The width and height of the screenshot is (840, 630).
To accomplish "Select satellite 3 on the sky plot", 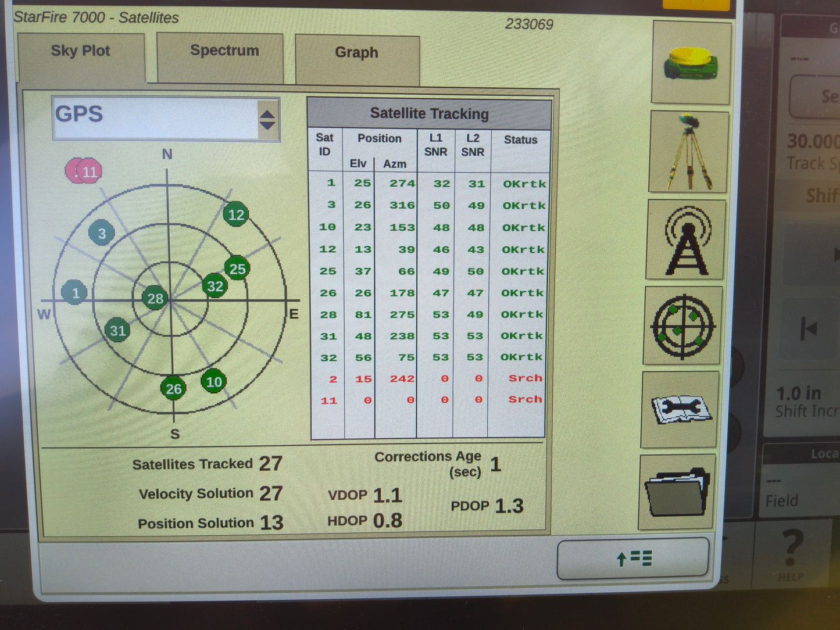I will [x=102, y=234].
